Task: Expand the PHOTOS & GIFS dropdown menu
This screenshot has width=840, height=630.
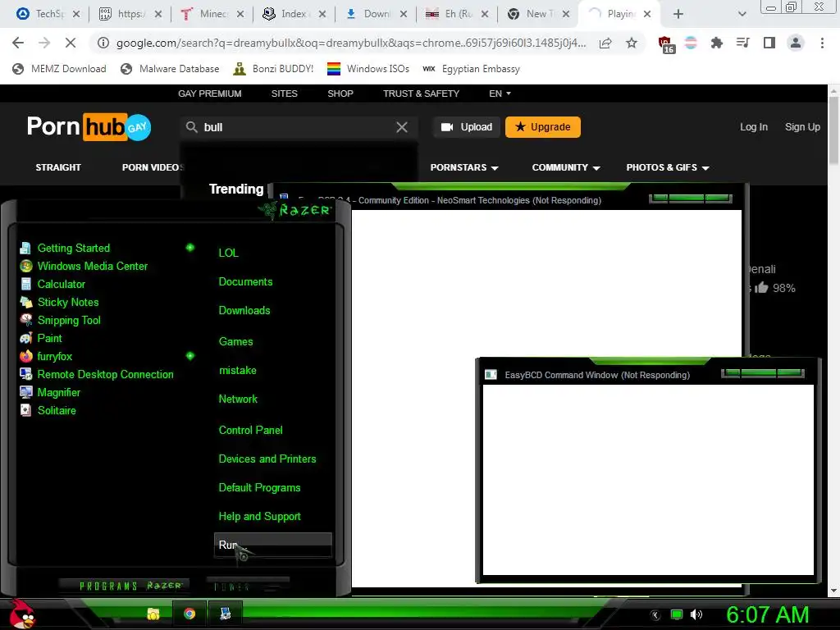Action: [668, 167]
